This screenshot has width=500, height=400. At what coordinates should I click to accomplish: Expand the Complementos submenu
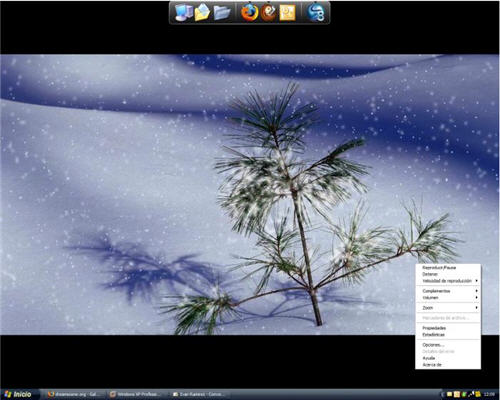[448, 291]
